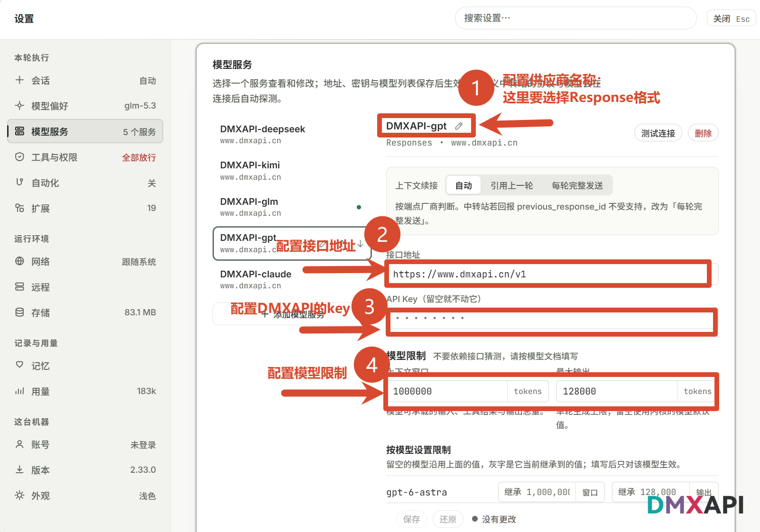Click the 扩展 extensions icon

[x=19, y=208]
